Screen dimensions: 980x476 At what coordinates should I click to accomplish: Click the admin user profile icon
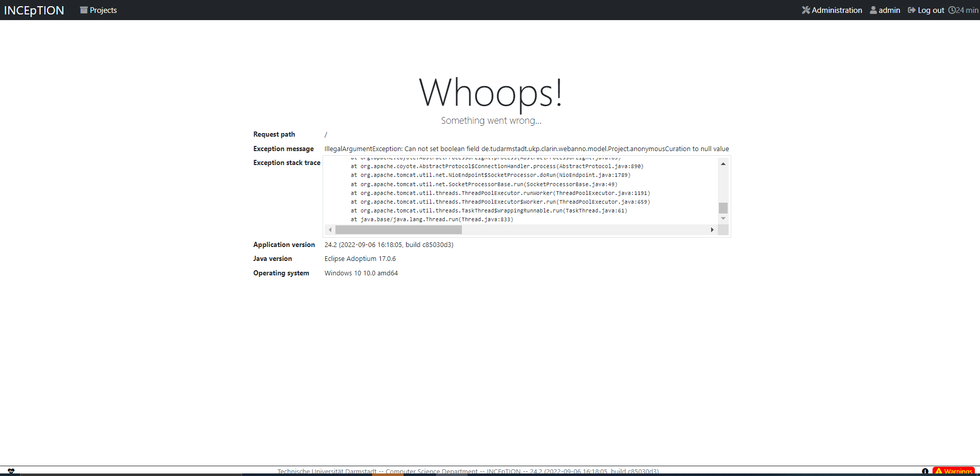pyautogui.click(x=873, y=10)
